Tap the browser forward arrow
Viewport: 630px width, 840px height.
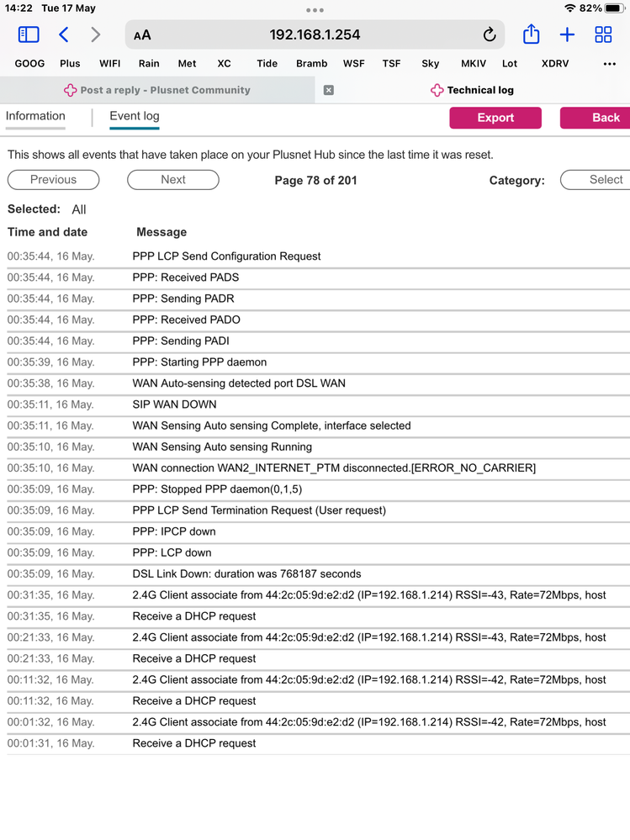pos(95,34)
